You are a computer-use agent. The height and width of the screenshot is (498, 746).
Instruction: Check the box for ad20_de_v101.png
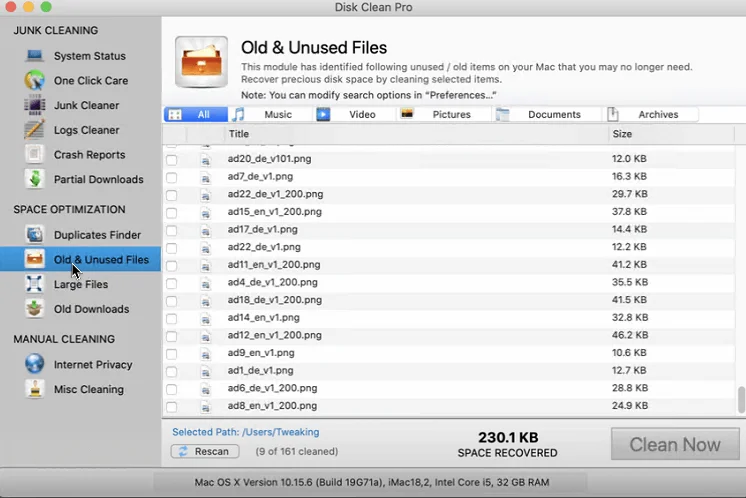pyautogui.click(x=172, y=160)
